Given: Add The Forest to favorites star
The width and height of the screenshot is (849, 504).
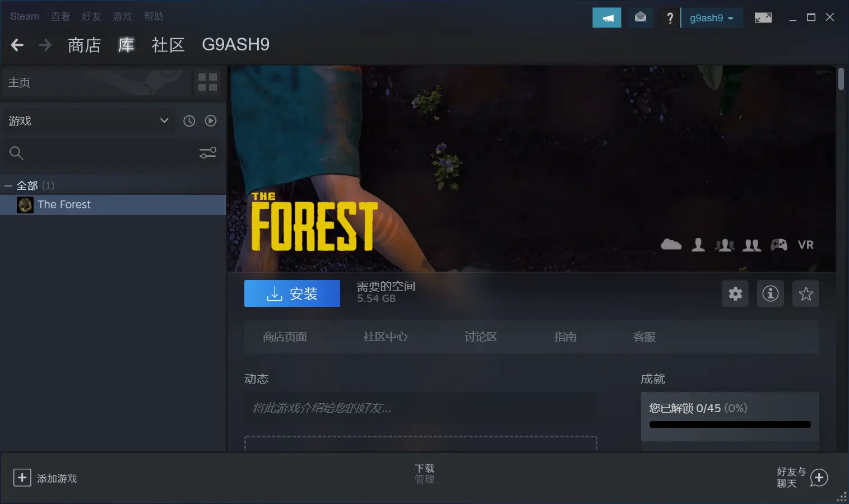Looking at the screenshot, I should coord(806,293).
